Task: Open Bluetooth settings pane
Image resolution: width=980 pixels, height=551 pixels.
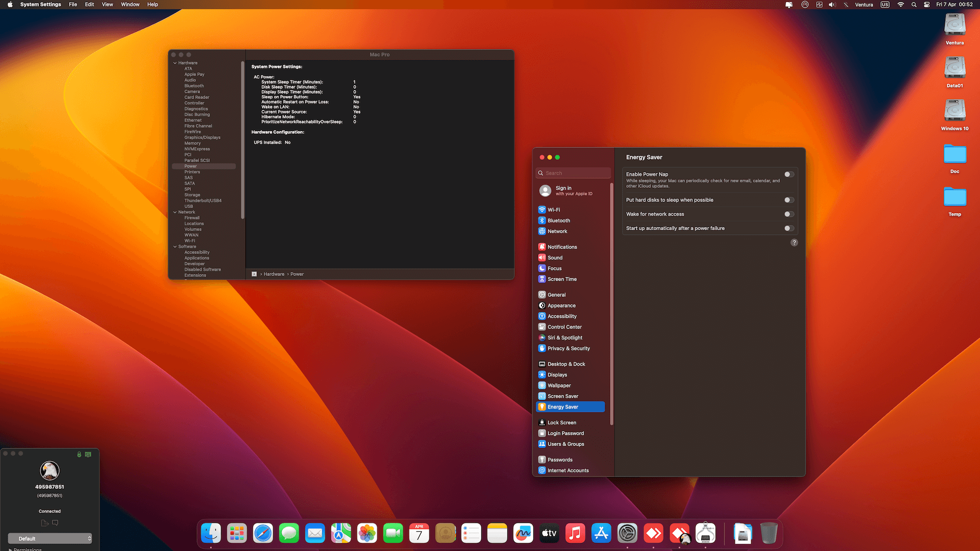Action: pos(558,220)
